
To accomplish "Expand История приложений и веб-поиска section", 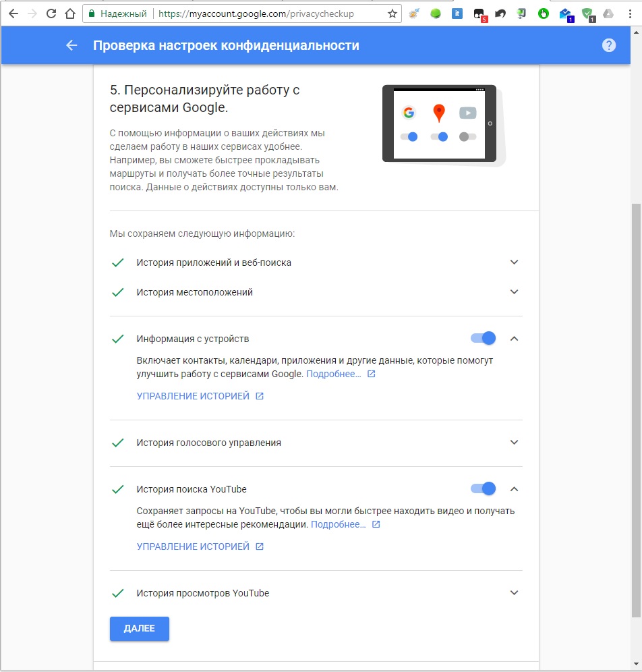I will tap(514, 262).
